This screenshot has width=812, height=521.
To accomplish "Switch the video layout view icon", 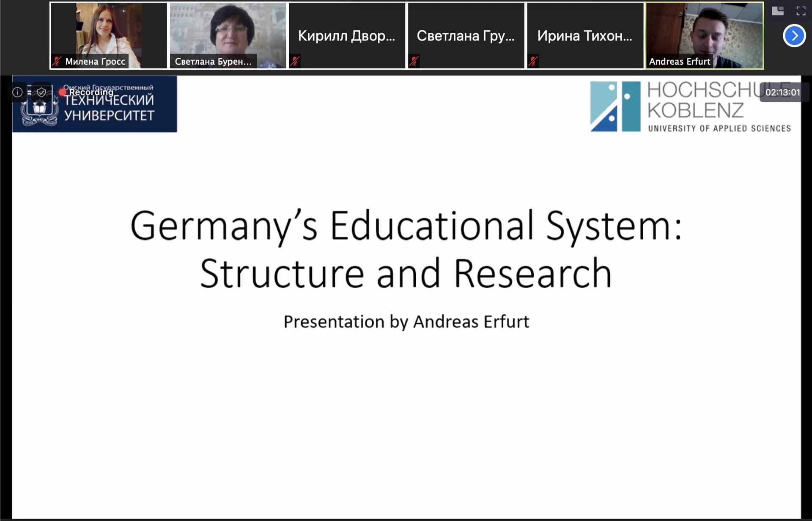I will (x=777, y=11).
